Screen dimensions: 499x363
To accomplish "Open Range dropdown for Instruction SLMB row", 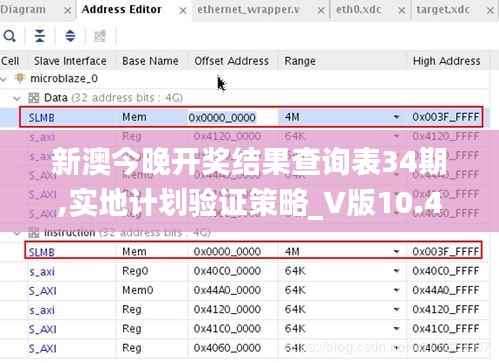I will [x=396, y=252].
